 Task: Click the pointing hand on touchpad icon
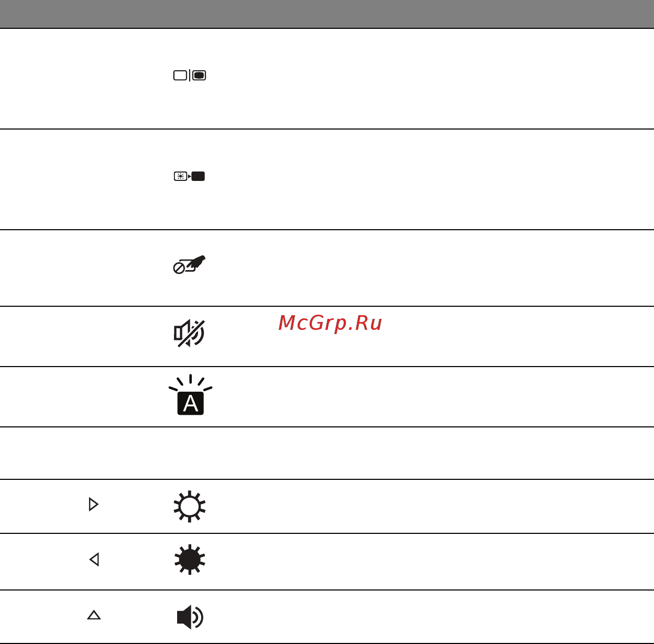tap(197, 262)
